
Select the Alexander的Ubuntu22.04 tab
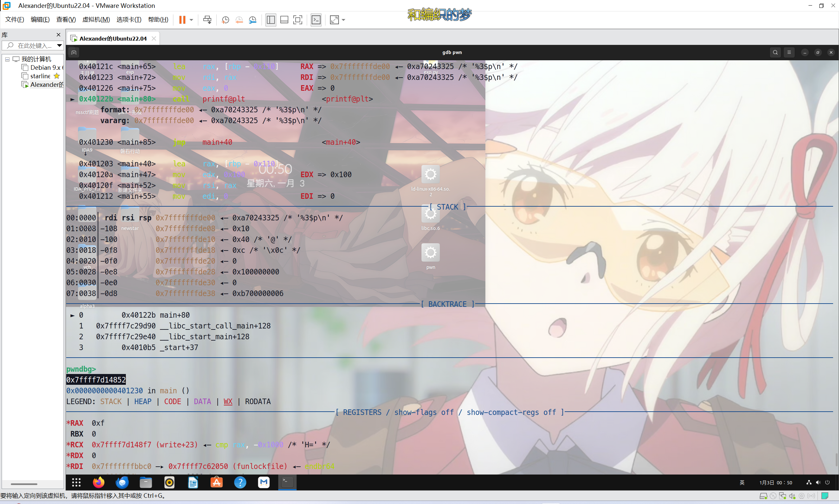point(112,38)
